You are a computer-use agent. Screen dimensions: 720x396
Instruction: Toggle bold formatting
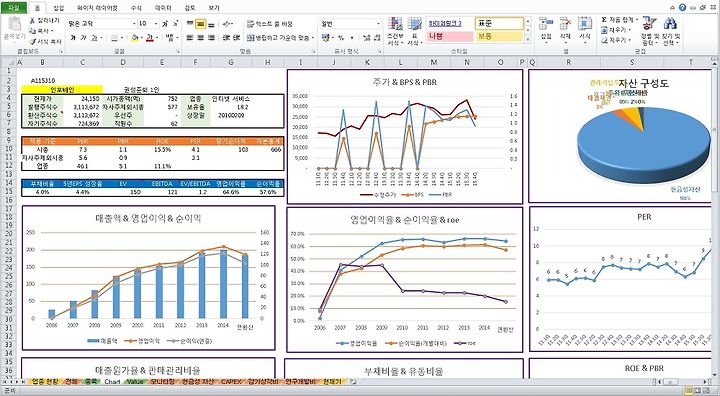tap(73, 38)
